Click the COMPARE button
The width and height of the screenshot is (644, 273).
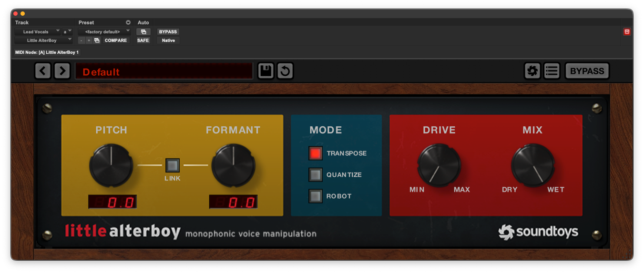tap(116, 40)
